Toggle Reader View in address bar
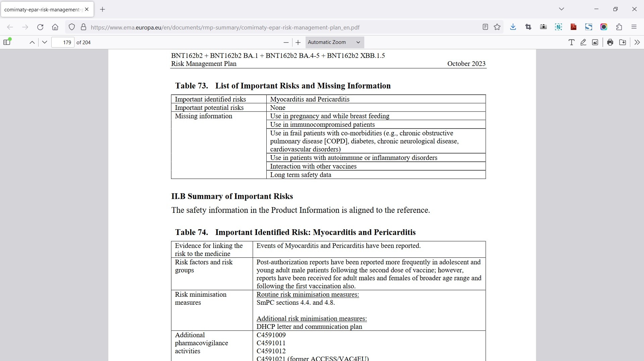This screenshot has width=644, height=361. (x=485, y=27)
